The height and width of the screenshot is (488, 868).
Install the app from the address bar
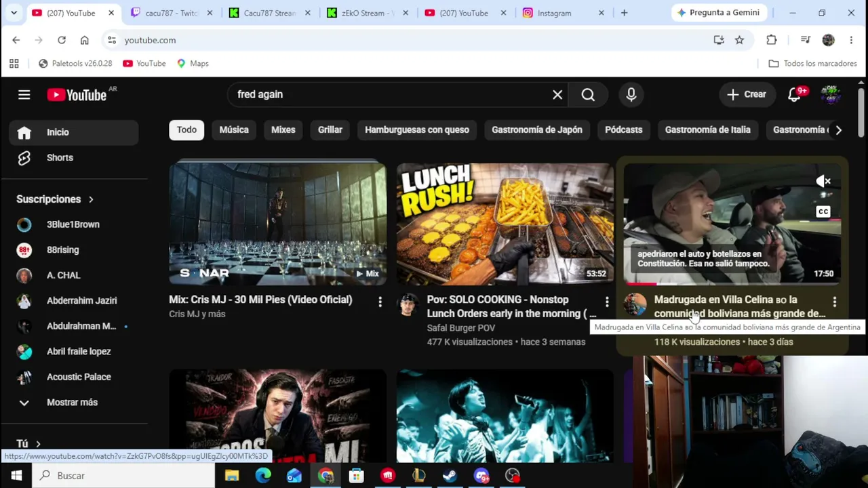(719, 40)
